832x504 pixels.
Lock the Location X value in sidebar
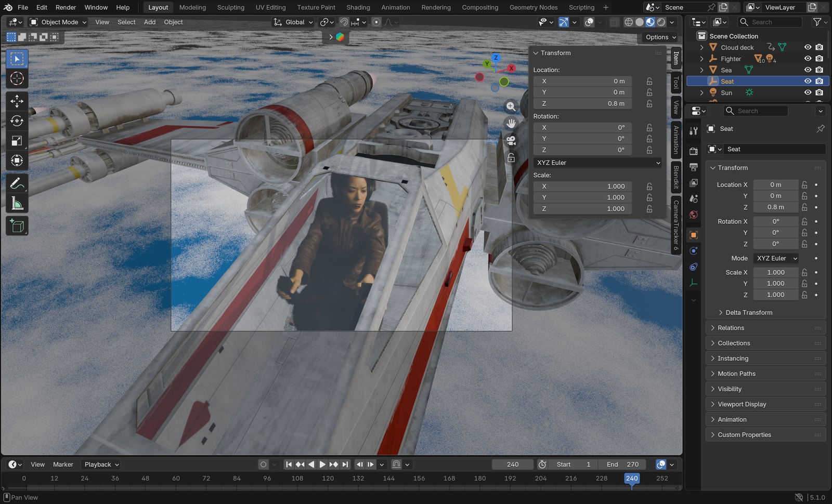point(649,81)
